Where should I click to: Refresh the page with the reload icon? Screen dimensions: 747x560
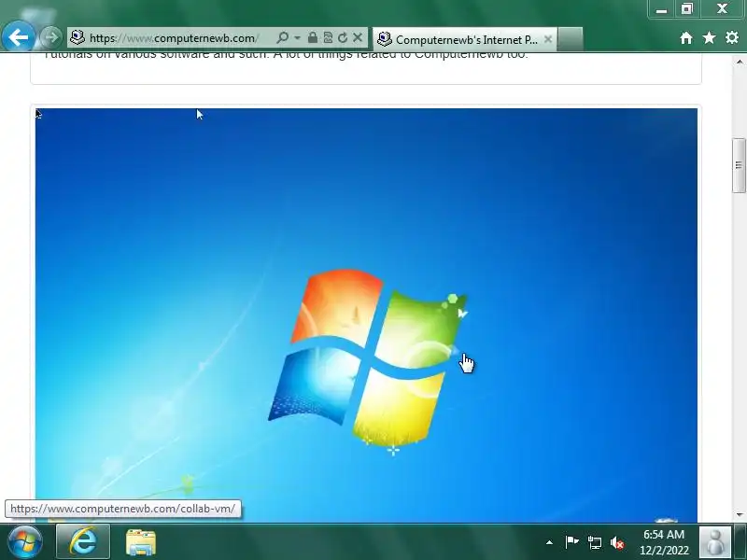coord(343,37)
